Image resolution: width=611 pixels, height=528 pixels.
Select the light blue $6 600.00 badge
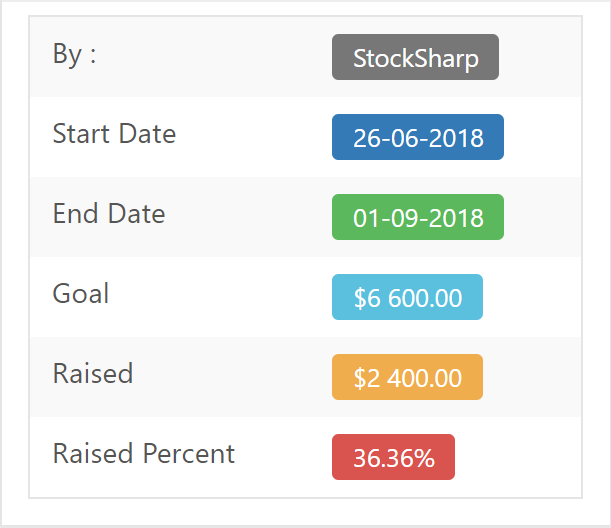[x=407, y=298]
